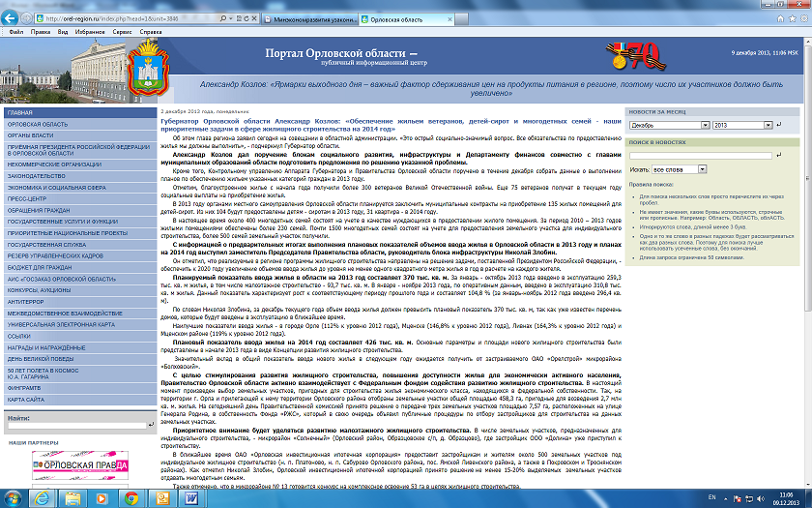Open Outlook from the taskbar

(162, 498)
